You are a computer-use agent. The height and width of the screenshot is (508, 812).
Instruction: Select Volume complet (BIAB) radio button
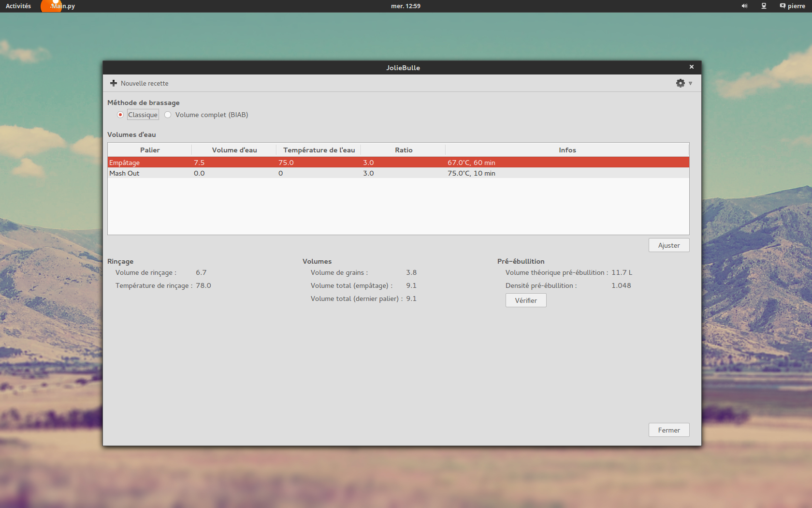point(168,115)
